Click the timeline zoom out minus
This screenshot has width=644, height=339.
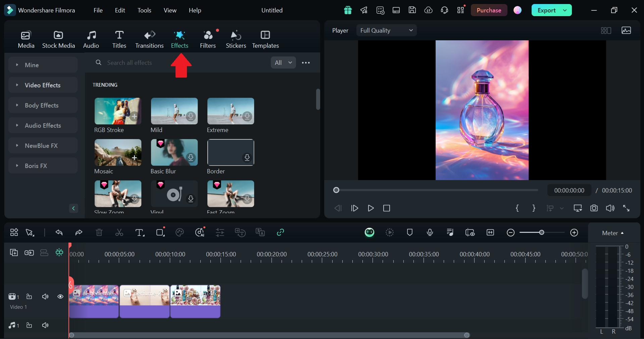pos(511,232)
